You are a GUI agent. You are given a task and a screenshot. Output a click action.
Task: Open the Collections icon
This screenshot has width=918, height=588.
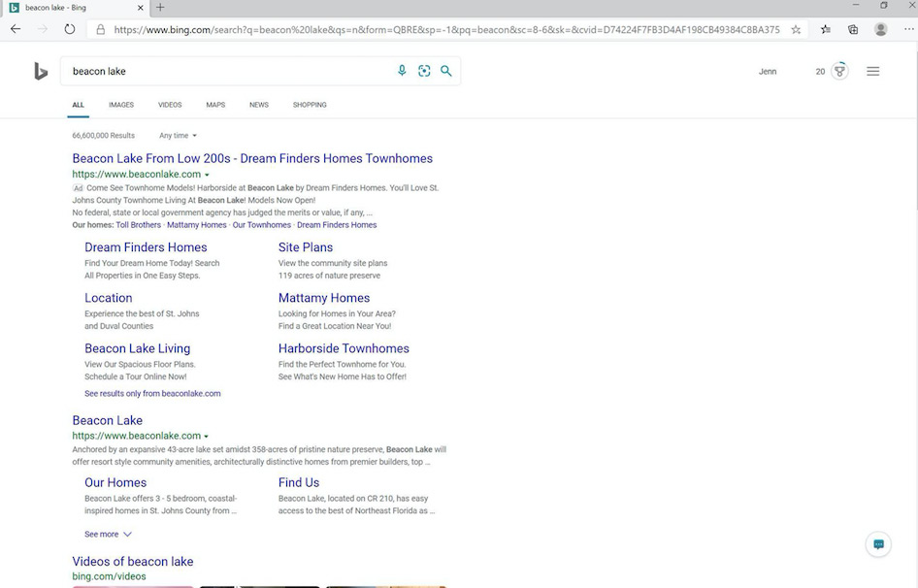tap(853, 29)
